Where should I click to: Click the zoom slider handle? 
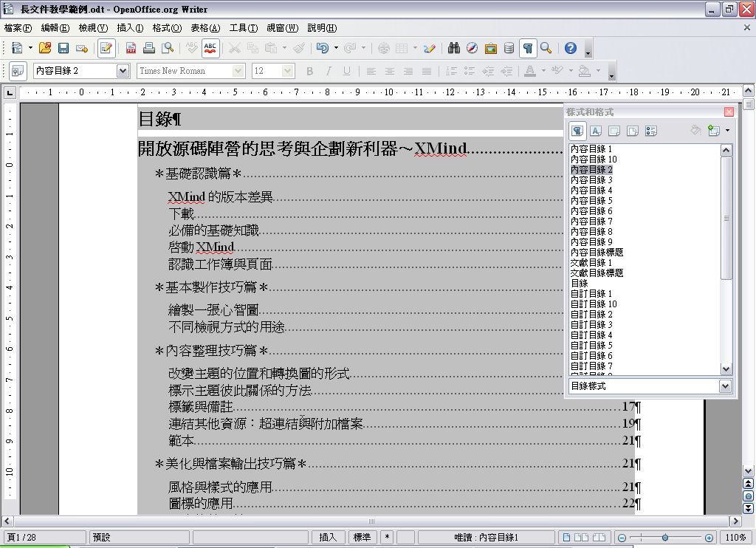tap(665, 538)
